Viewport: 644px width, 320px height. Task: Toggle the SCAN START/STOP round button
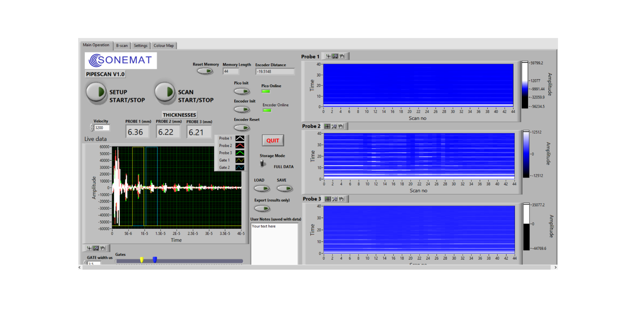tap(165, 92)
